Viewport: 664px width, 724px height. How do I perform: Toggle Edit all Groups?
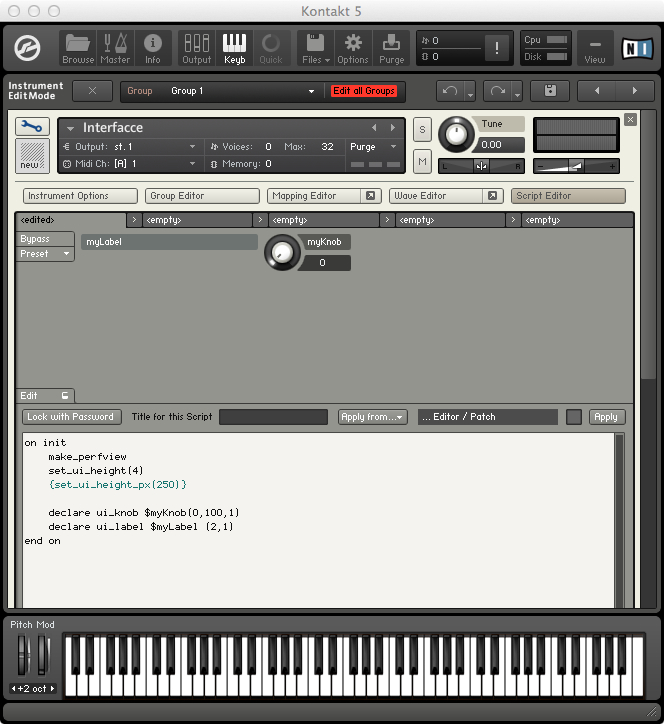(x=364, y=91)
